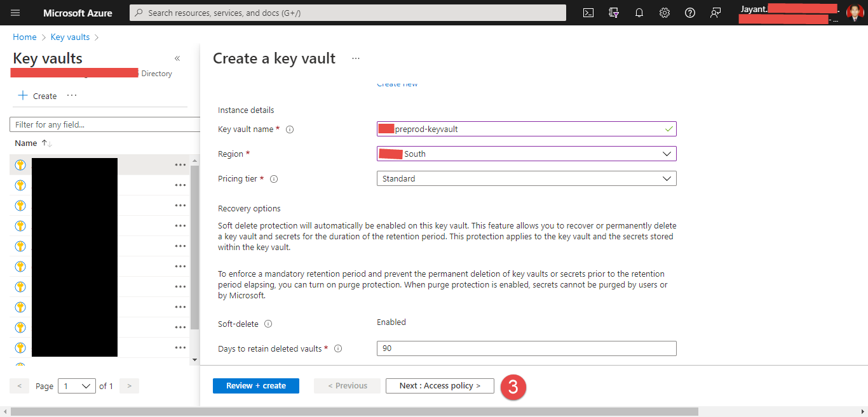Click the Key vaults breadcrumb link
The image size is (868, 417).
point(70,37)
